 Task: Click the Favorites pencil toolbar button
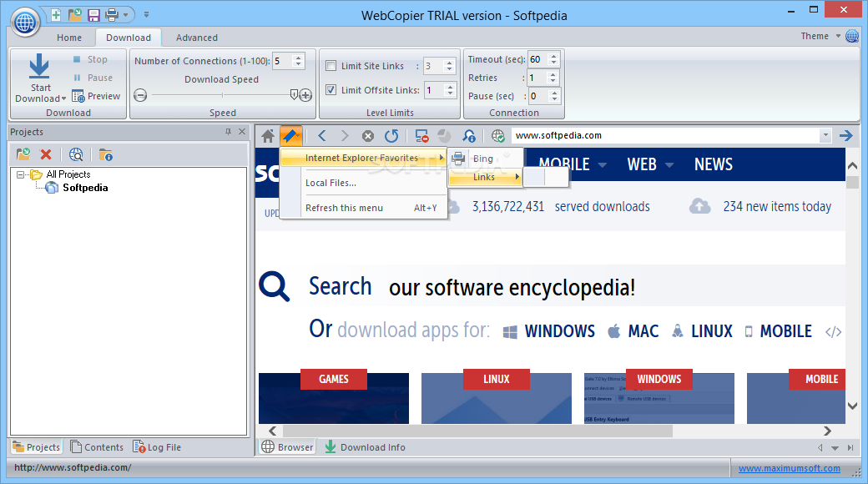click(x=291, y=136)
